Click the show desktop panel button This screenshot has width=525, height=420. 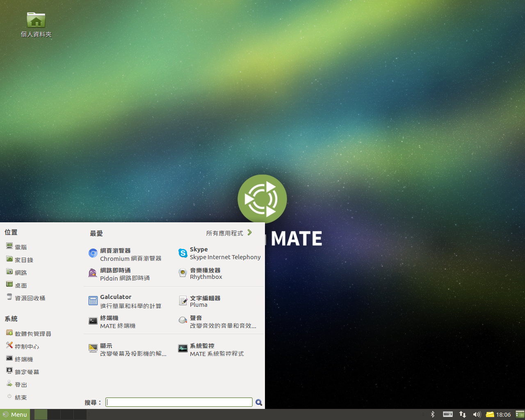pyautogui.click(x=520, y=414)
